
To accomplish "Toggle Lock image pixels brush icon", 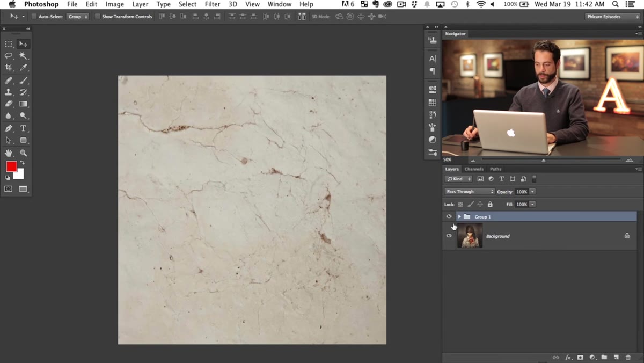I will coord(471,205).
